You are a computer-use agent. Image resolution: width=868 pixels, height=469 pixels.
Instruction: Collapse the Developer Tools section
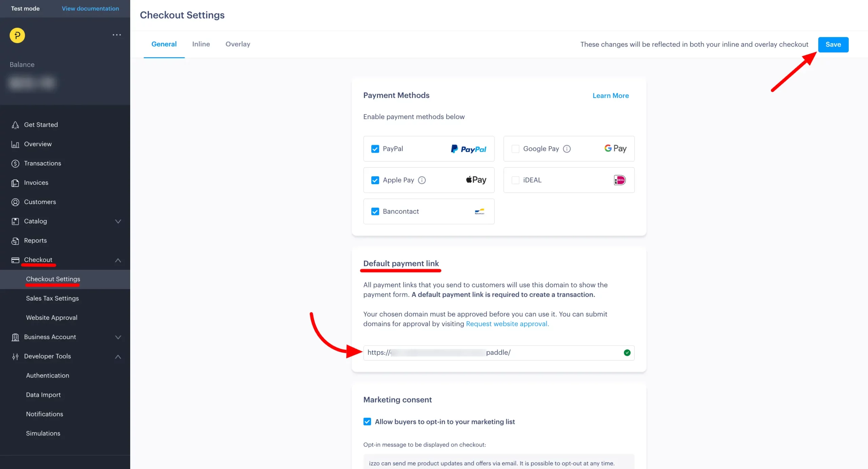(x=118, y=356)
